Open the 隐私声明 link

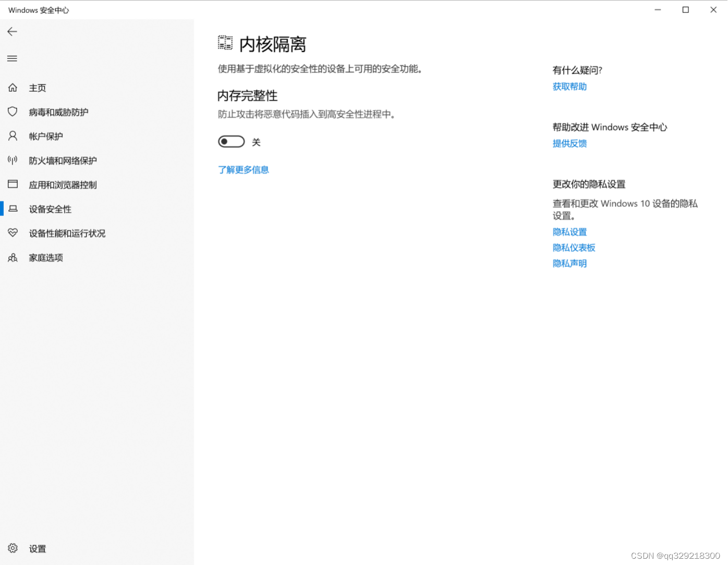[x=569, y=263]
